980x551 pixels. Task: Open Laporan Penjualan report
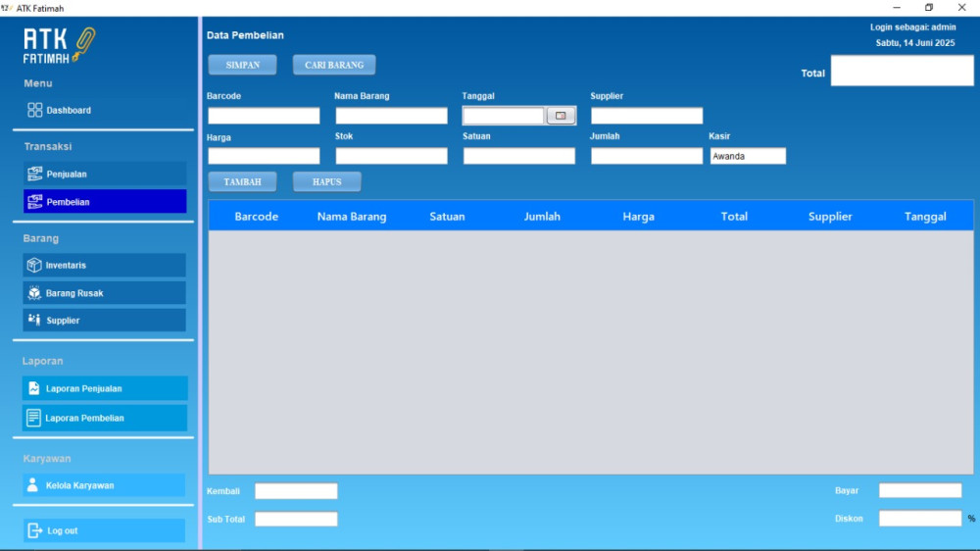105,388
